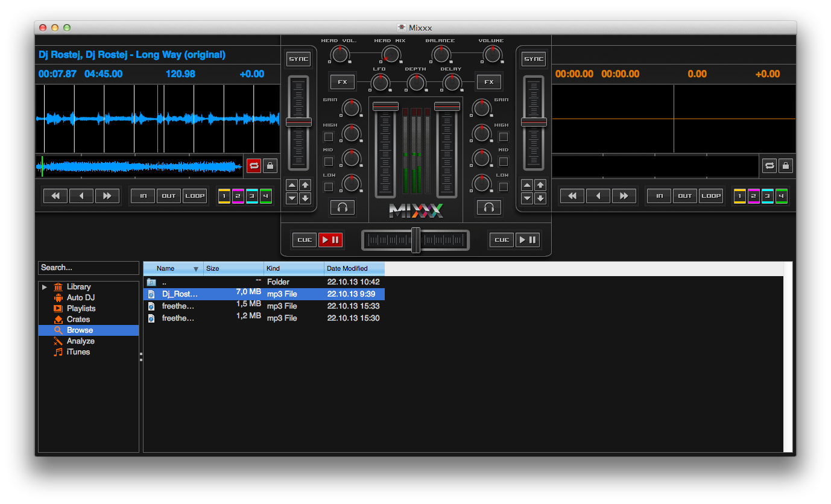Start playback with right deck play/pause button
831x504 pixels.
528,240
